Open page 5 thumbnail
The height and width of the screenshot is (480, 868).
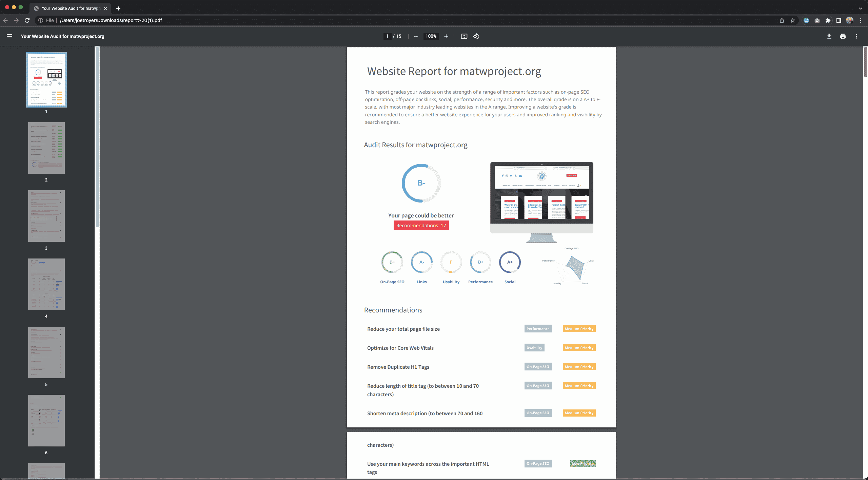tap(46, 352)
